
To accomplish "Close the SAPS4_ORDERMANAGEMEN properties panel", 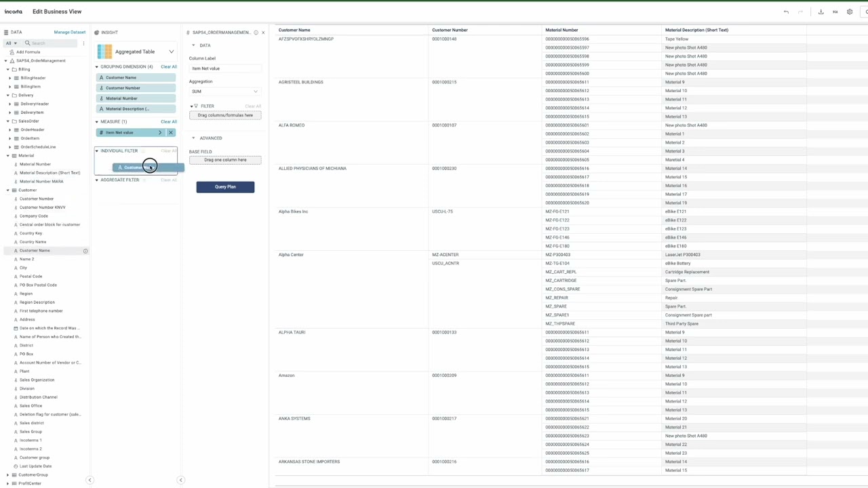I will (263, 33).
